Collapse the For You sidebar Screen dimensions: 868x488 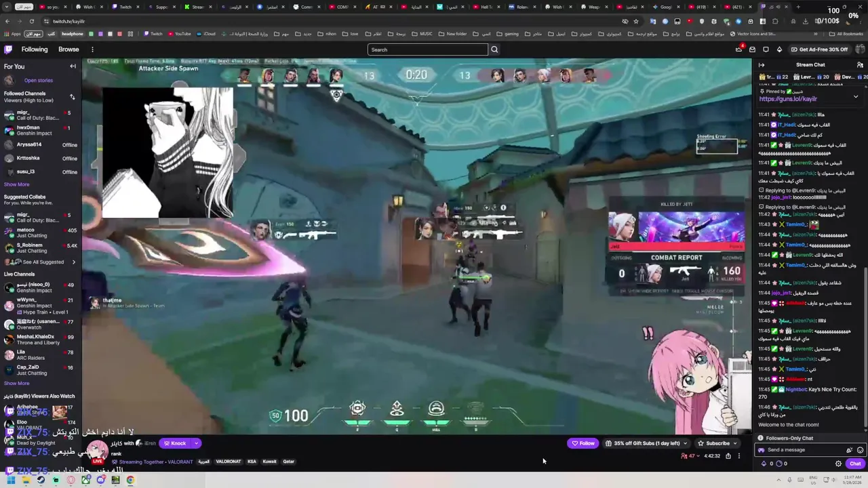[x=73, y=66]
